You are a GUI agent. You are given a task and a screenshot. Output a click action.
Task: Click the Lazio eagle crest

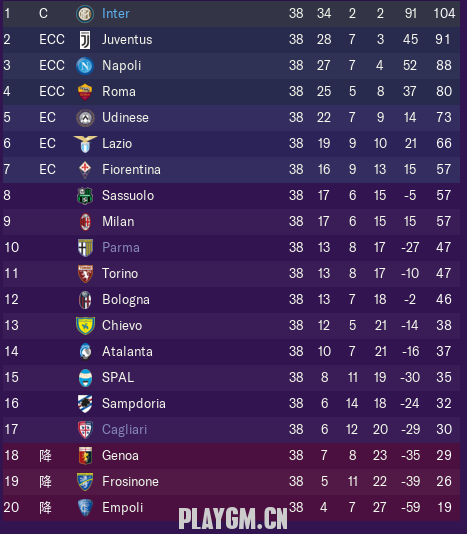coord(85,144)
